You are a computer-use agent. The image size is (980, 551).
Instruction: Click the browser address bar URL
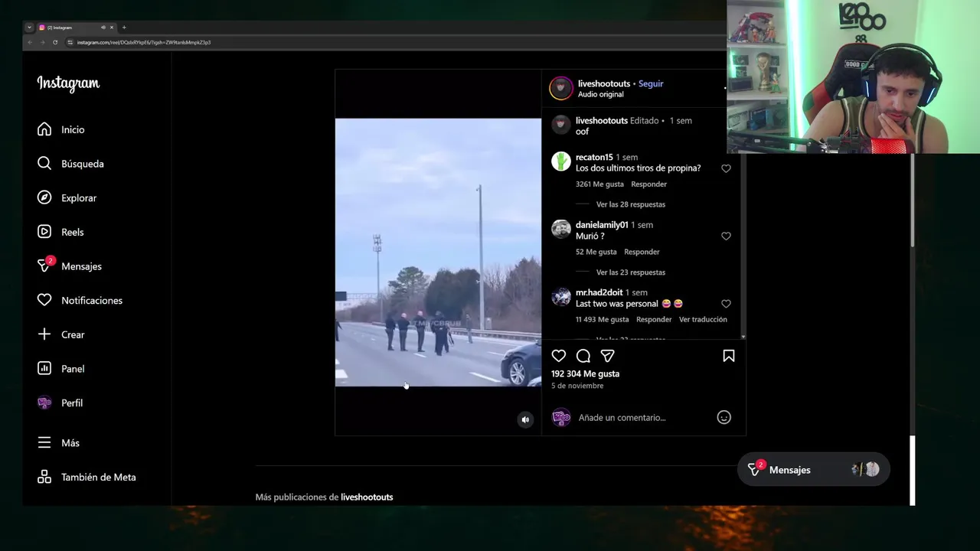[144, 42]
